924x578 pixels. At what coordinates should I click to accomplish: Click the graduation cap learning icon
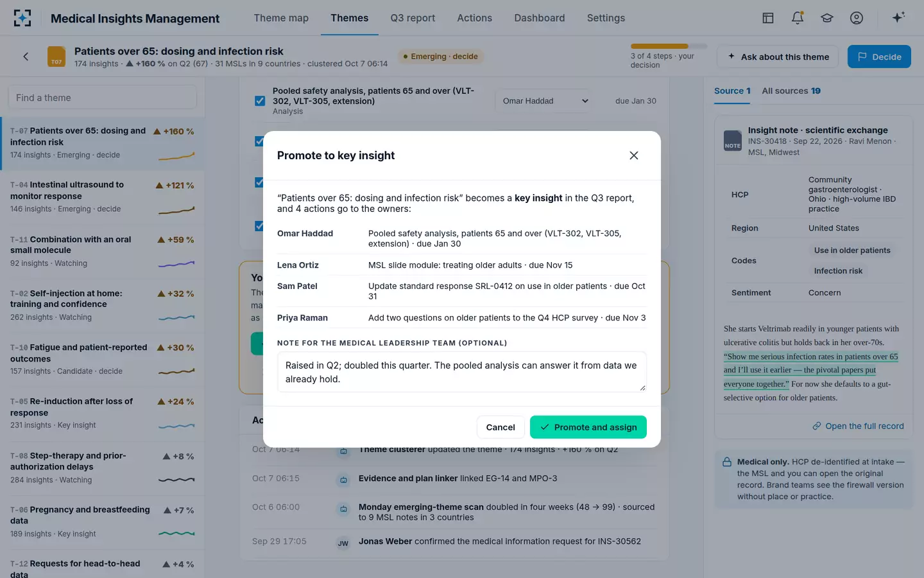click(x=827, y=18)
